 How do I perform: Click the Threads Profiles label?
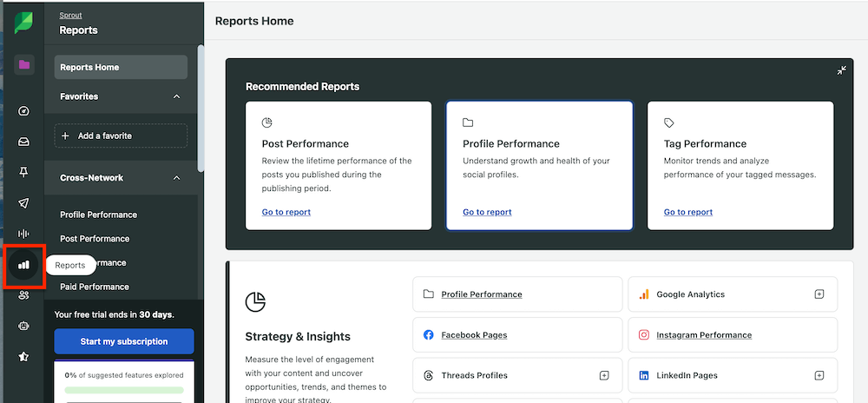click(475, 375)
